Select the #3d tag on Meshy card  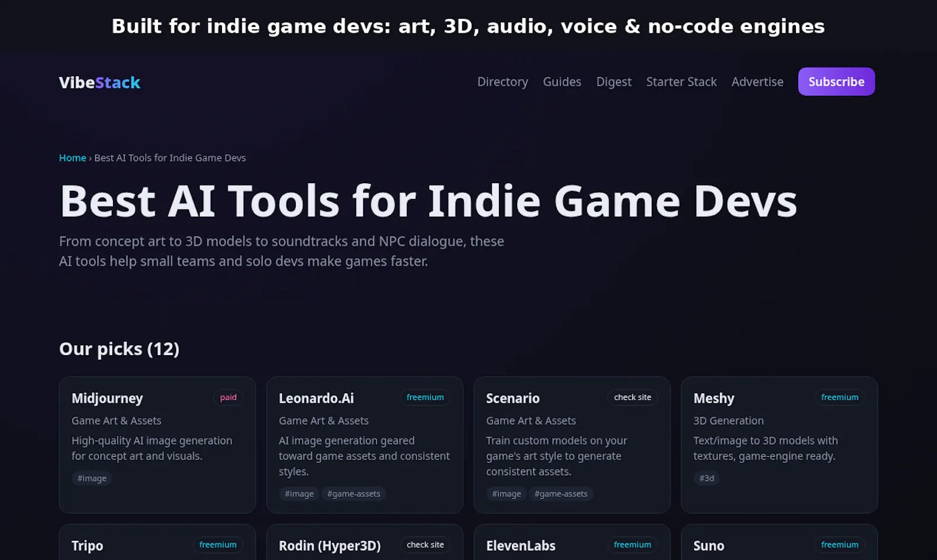[707, 478]
